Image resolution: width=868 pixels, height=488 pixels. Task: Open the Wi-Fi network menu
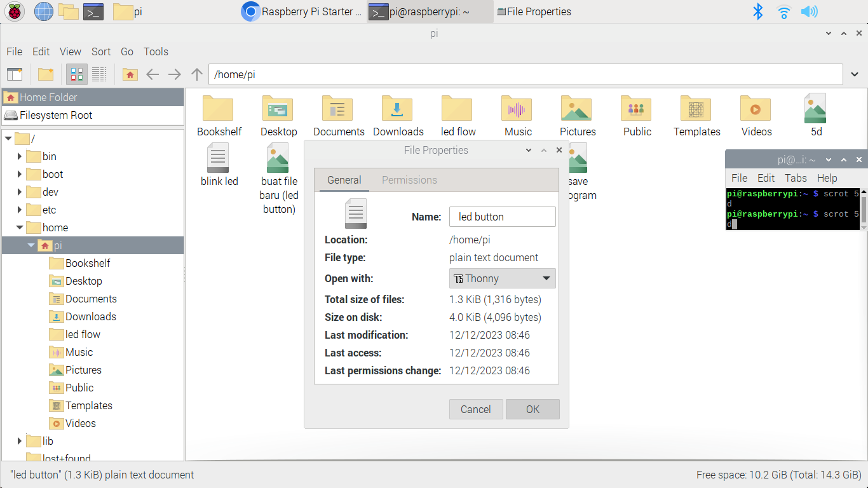(783, 11)
